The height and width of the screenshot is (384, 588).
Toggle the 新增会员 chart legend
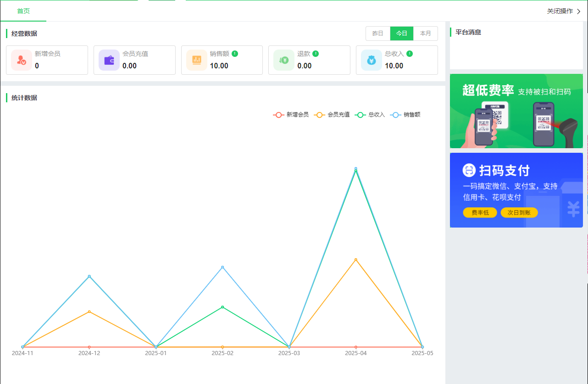pyautogui.click(x=291, y=115)
